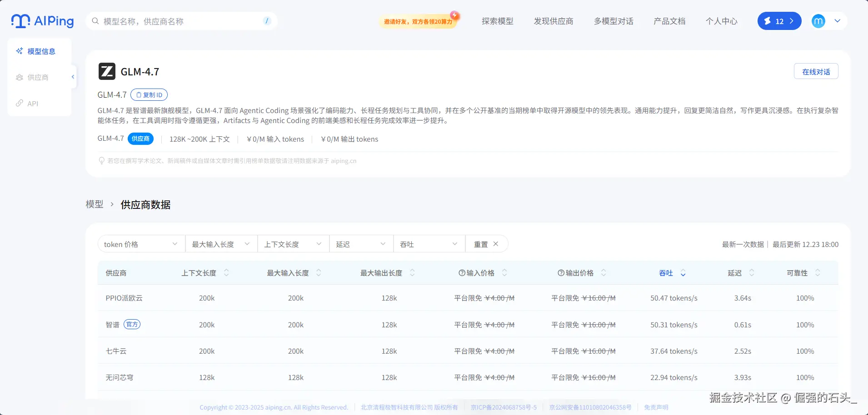The image size is (868, 415).
Task: Click the 3.93s latency value
Action: (743, 377)
